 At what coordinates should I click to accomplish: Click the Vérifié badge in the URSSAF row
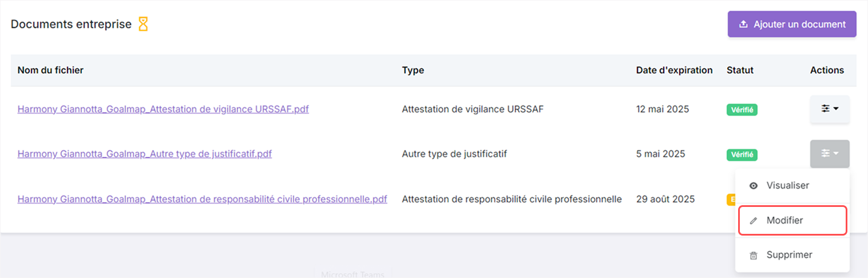tap(742, 109)
